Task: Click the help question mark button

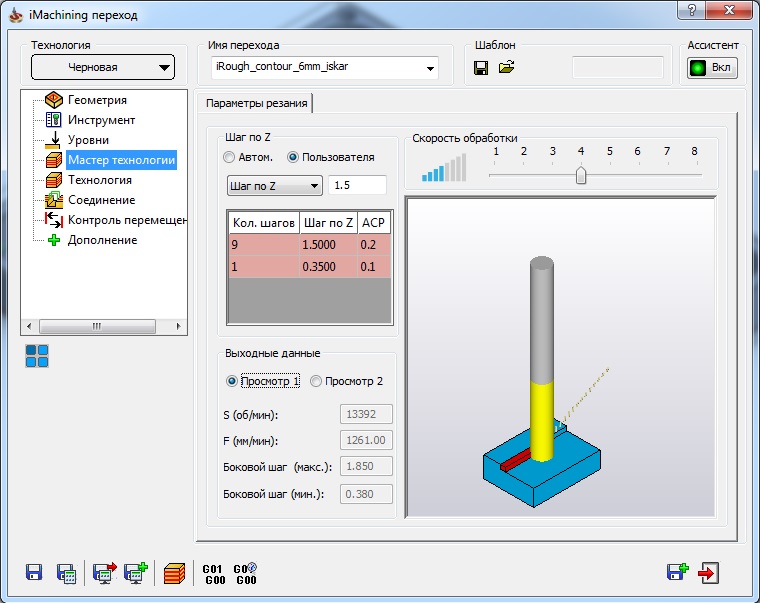Action: click(x=692, y=10)
